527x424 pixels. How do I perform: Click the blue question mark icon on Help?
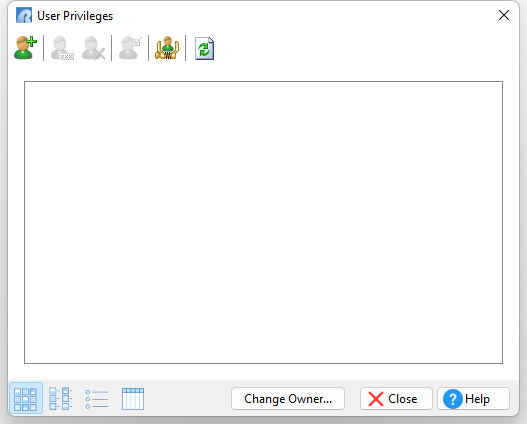coord(452,399)
